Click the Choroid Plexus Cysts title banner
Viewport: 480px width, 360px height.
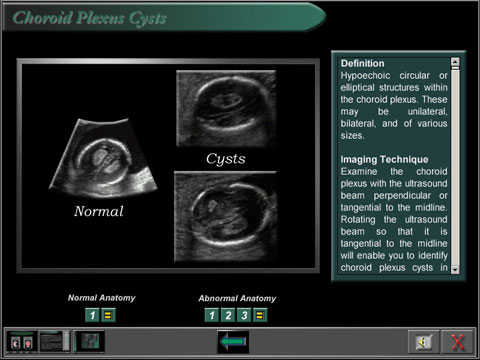click(x=163, y=17)
